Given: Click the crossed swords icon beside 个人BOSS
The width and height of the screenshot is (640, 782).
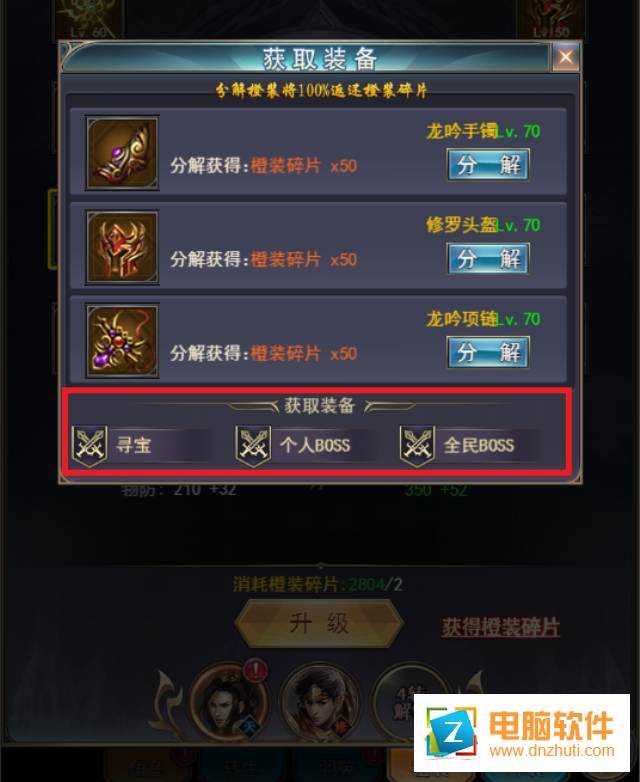Looking at the screenshot, I should [x=253, y=445].
